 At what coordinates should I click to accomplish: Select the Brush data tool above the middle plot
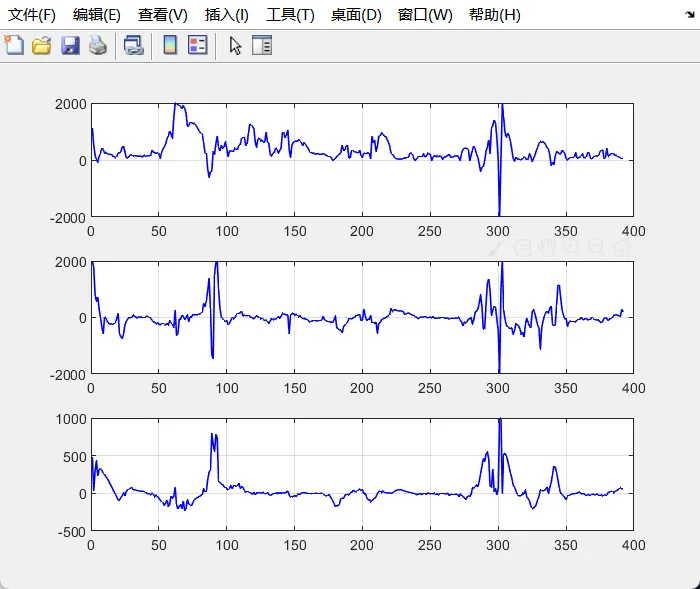[497, 247]
